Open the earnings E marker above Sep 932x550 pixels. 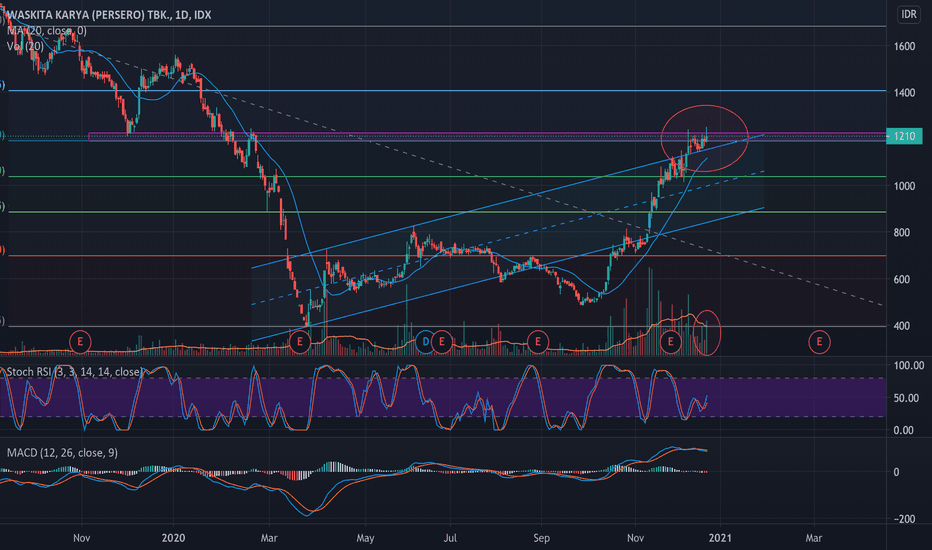coord(538,342)
